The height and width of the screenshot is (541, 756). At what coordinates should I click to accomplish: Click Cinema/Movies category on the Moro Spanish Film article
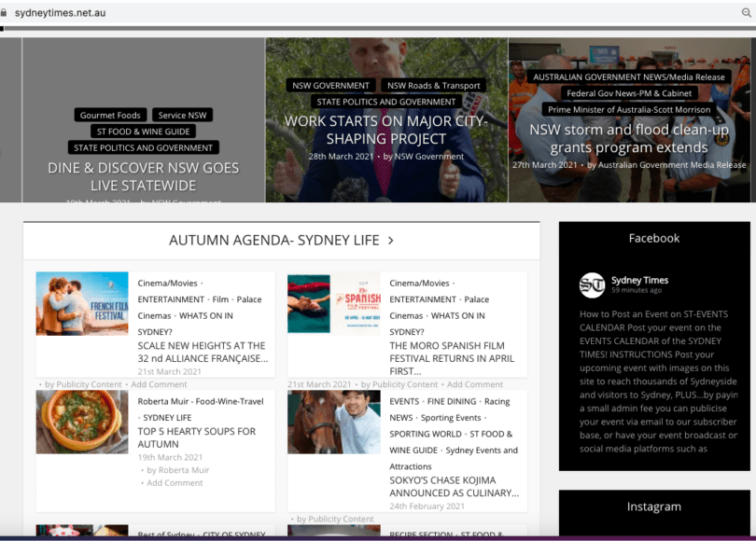pyautogui.click(x=419, y=284)
